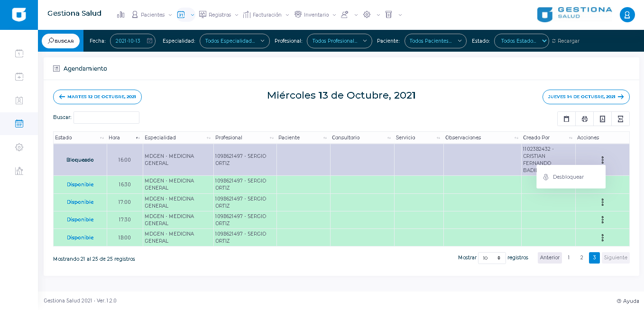Viewport: 644px width, 310px height.
Task: Click the Buscar search button
Action: click(61, 41)
